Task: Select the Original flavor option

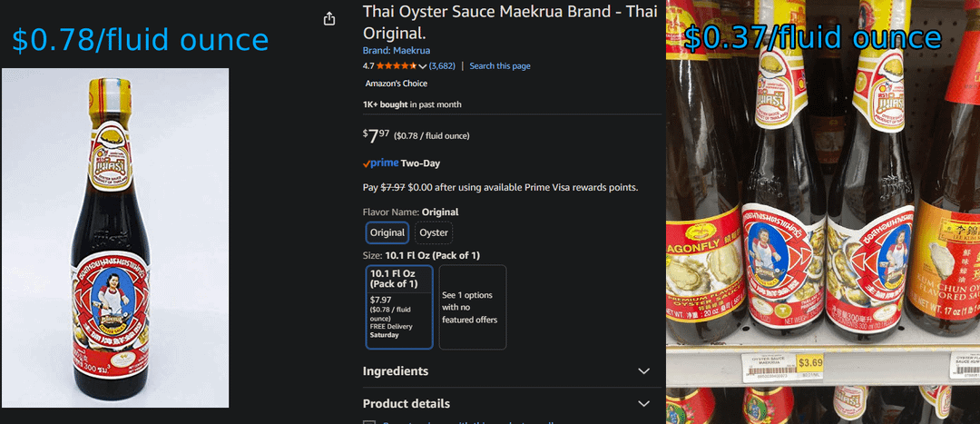Action: tap(387, 232)
